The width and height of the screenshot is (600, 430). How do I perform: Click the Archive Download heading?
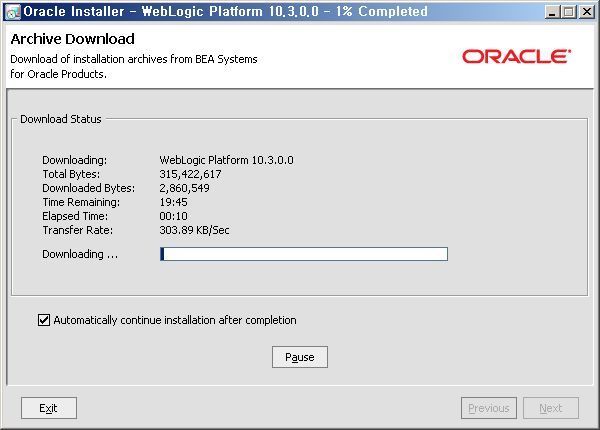pos(72,39)
